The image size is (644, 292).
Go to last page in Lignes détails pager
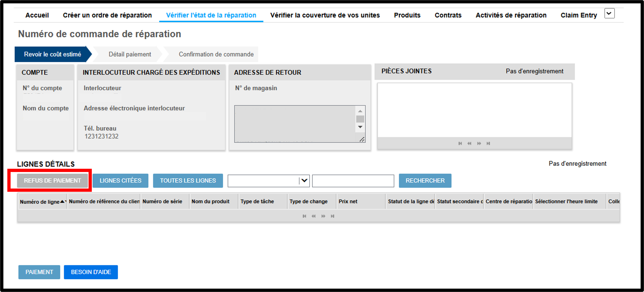(x=333, y=216)
